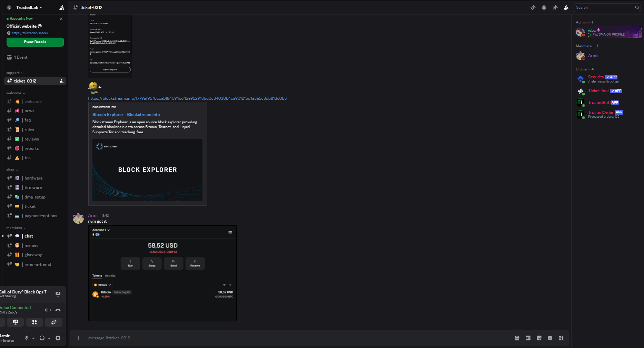
Task: Open the hardware channel
Action: point(35,178)
